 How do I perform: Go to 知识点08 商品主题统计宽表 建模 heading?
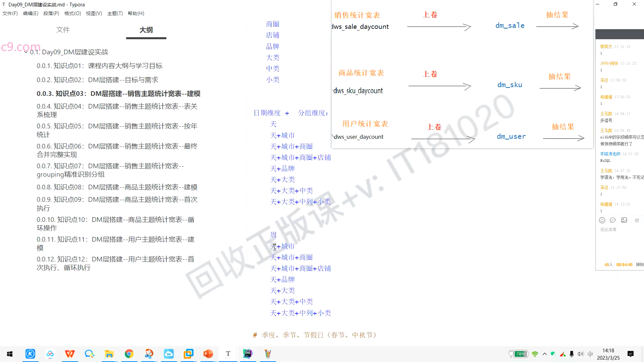[117, 187]
